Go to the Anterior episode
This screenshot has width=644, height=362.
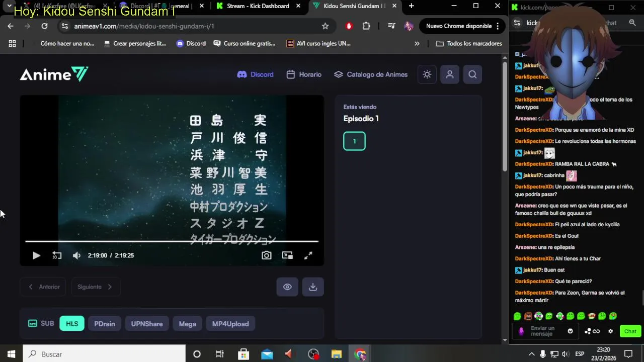(43, 287)
